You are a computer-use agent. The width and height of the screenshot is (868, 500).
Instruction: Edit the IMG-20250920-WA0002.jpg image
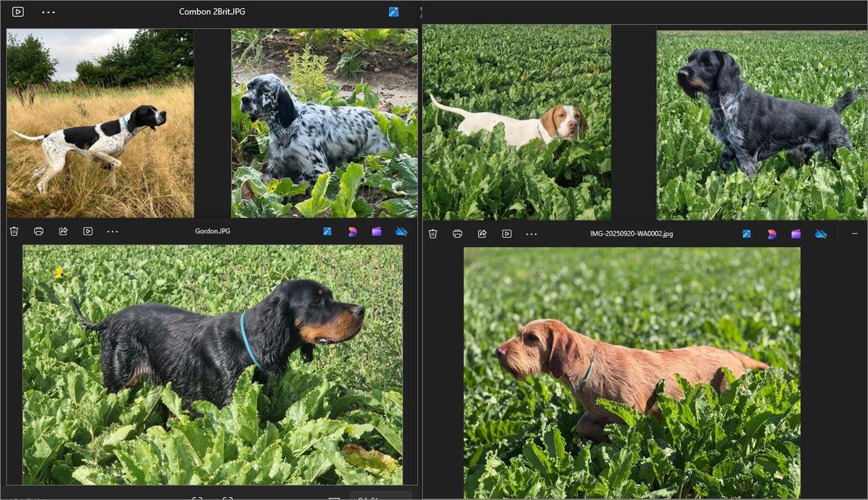point(747,234)
